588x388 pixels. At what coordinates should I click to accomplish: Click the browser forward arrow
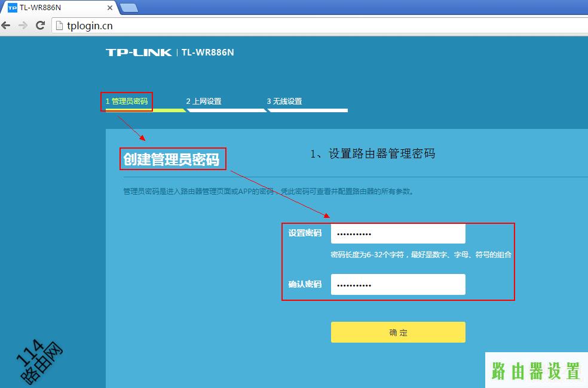(x=23, y=26)
